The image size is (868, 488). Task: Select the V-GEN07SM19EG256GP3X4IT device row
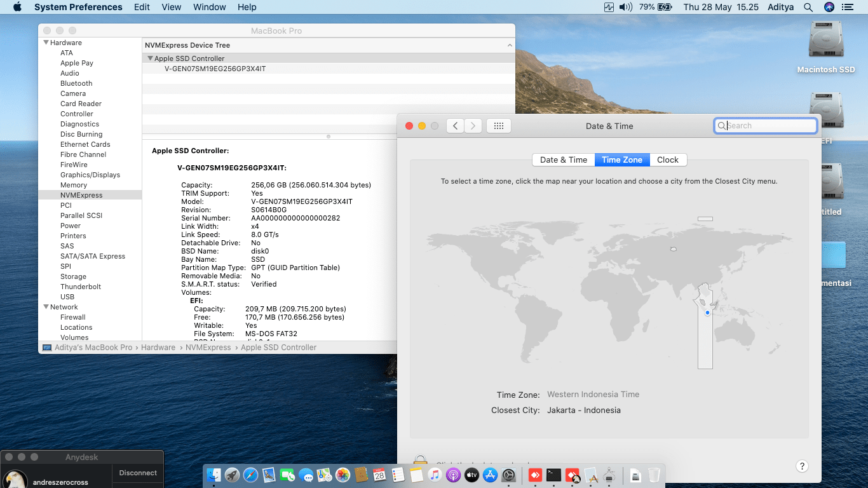[x=329, y=69]
